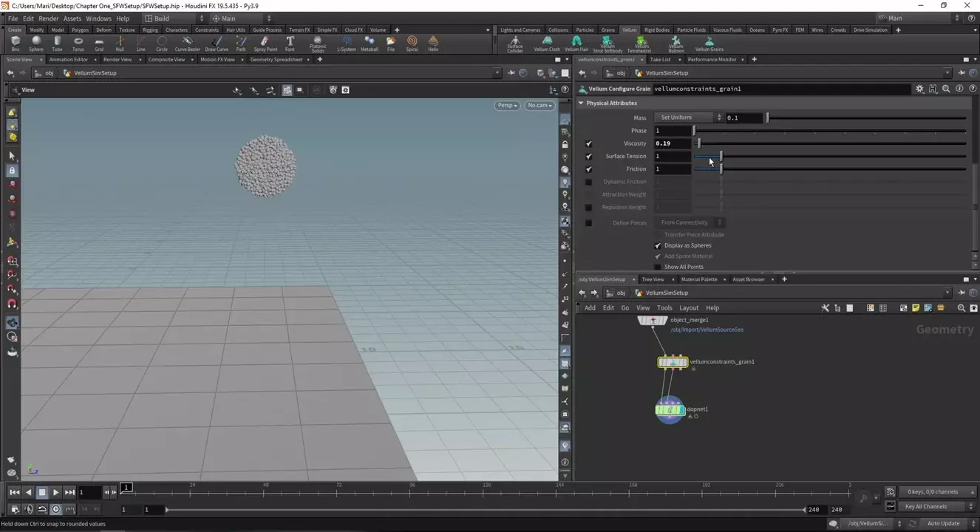
Task: Open the Render menu in menu bar
Action: pyautogui.click(x=48, y=18)
